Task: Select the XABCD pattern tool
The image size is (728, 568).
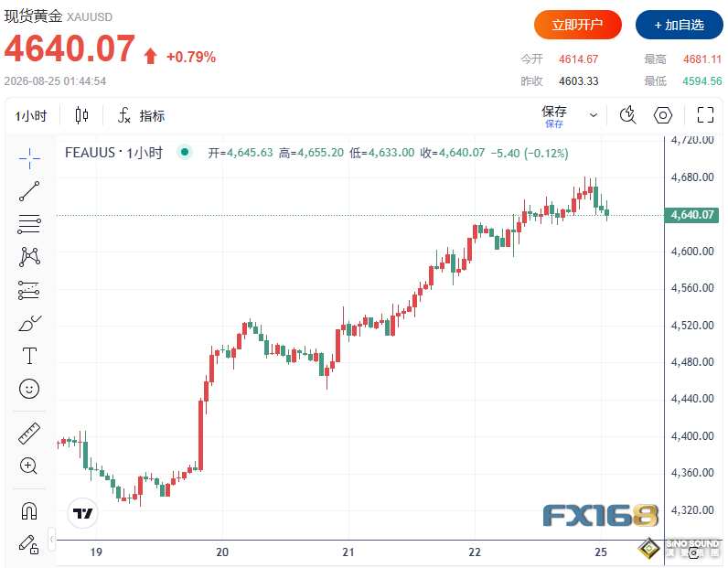Action: [29, 257]
